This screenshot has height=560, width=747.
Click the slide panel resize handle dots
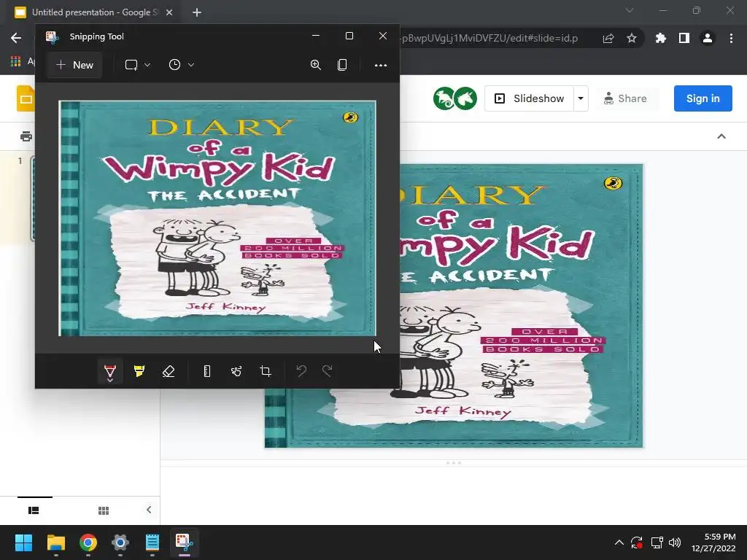454,463
